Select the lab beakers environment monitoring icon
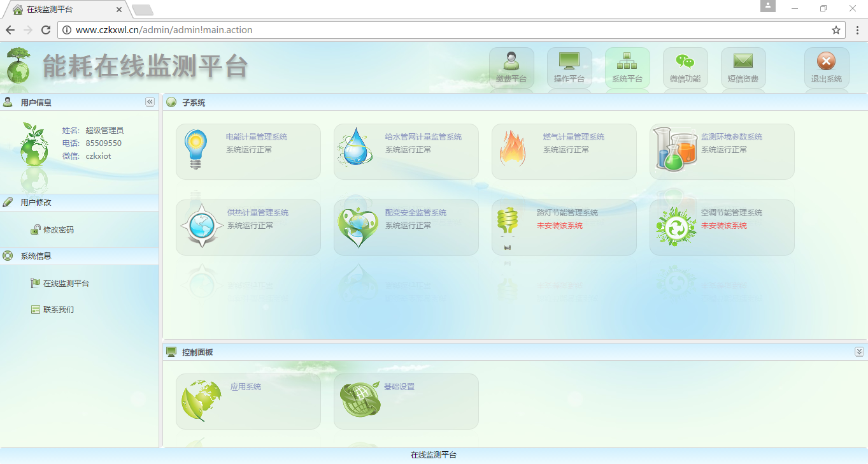The width and height of the screenshot is (868, 464). pyautogui.click(x=675, y=149)
